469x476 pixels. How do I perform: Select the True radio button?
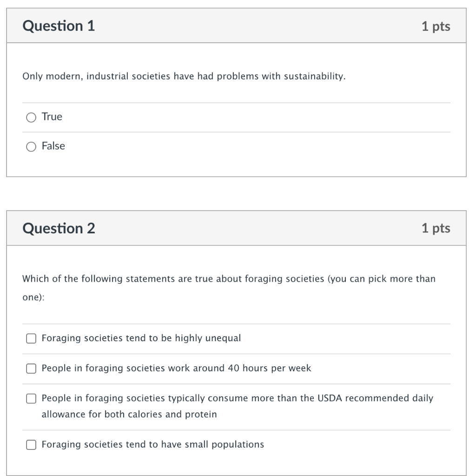click(x=31, y=117)
